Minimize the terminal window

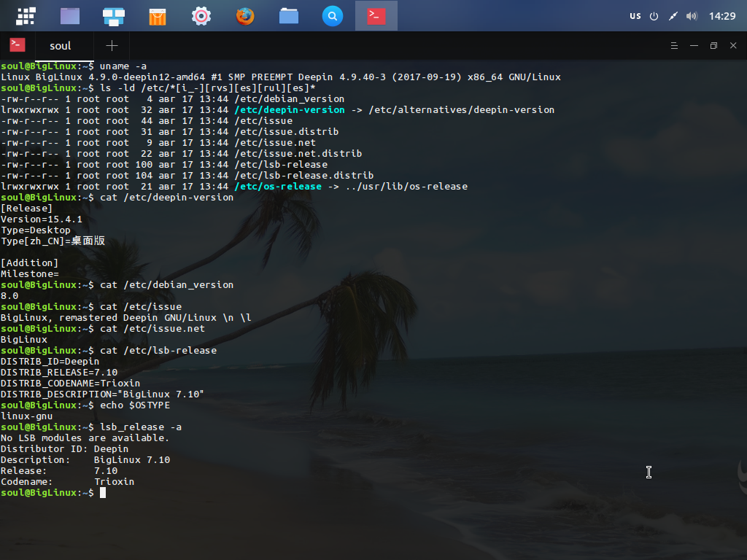click(694, 46)
